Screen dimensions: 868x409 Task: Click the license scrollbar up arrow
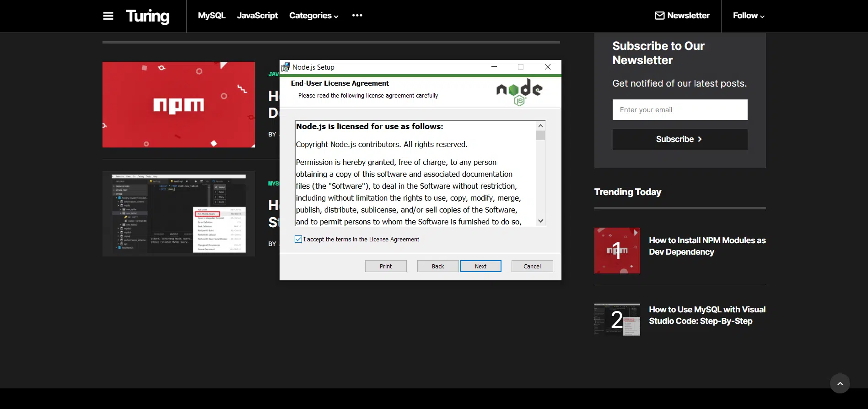pos(540,125)
